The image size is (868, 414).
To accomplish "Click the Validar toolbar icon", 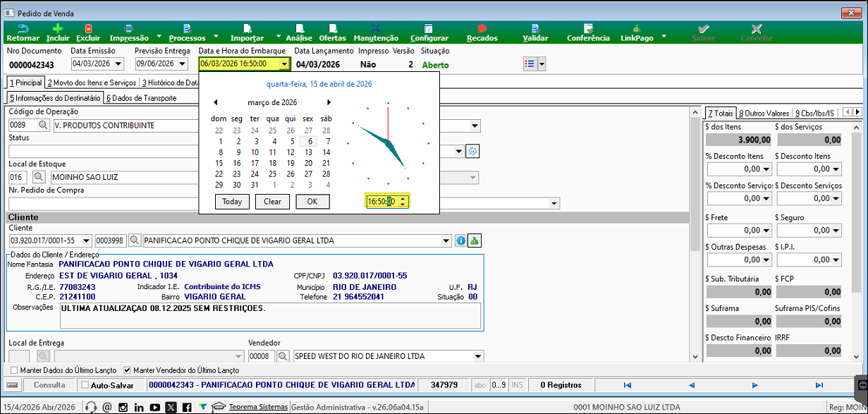I will tap(535, 28).
